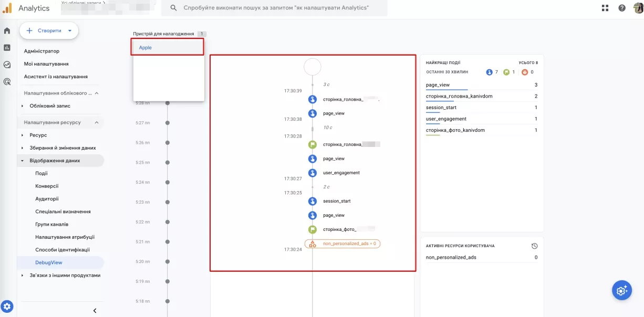The height and width of the screenshot is (317, 644).
Task: Open the Reports bar-chart icon
Action: (x=7, y=48)
